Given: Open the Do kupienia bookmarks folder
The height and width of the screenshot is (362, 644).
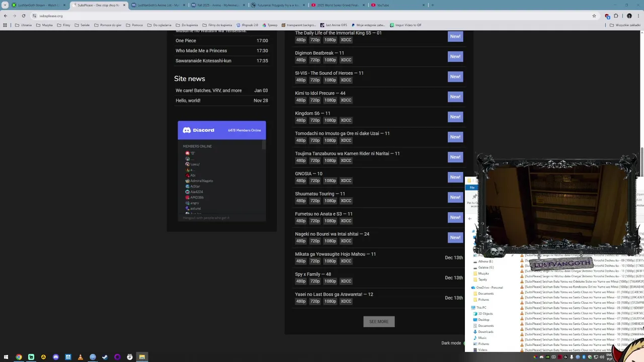Looking at the screenshot, I should tap(187, 25).
